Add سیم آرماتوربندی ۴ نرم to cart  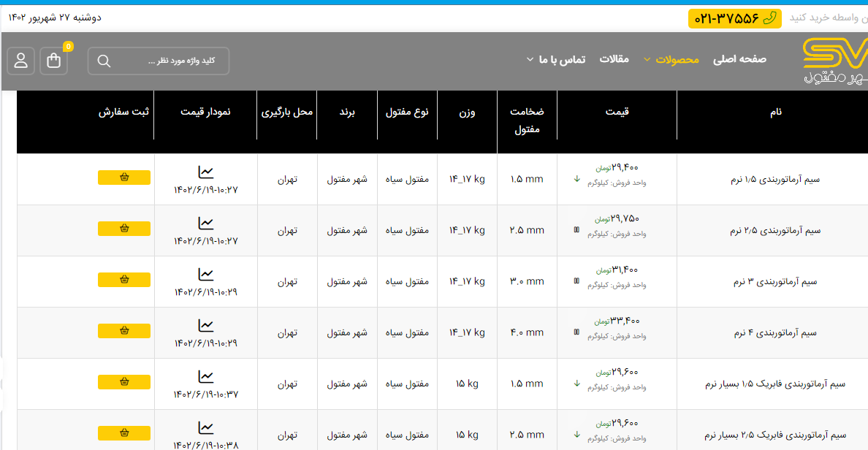click(x=124, y=331)
